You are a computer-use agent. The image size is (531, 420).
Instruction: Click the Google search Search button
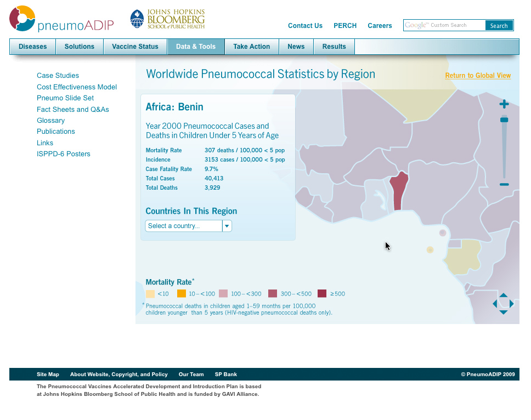point(499,26)
